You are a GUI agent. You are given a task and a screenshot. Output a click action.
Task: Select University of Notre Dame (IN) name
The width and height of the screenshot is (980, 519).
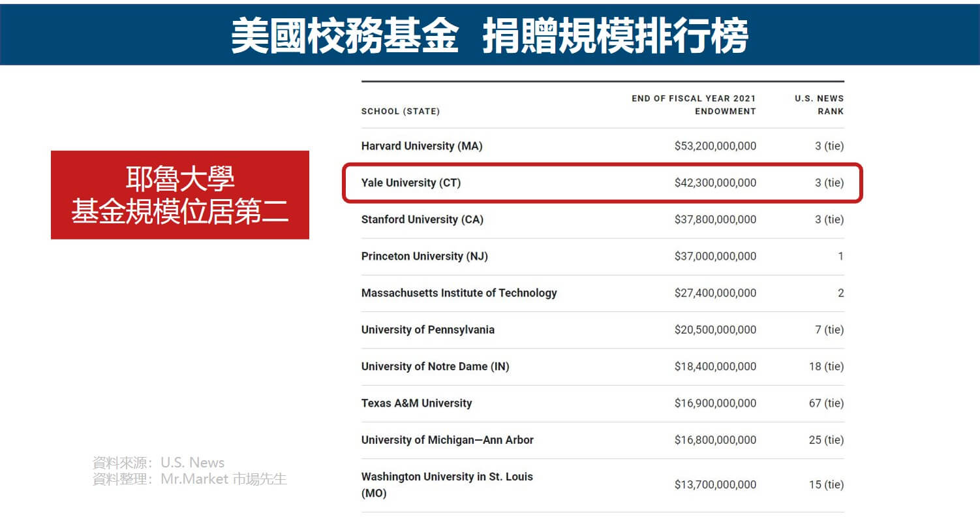[435, 366]
